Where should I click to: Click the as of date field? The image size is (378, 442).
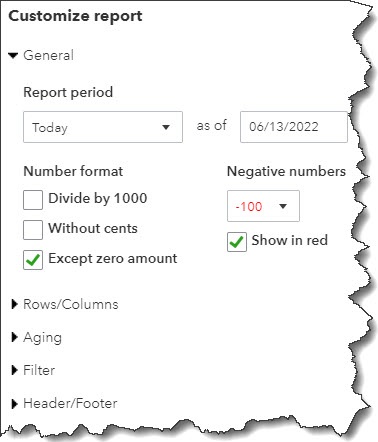[x=294, y=127]
